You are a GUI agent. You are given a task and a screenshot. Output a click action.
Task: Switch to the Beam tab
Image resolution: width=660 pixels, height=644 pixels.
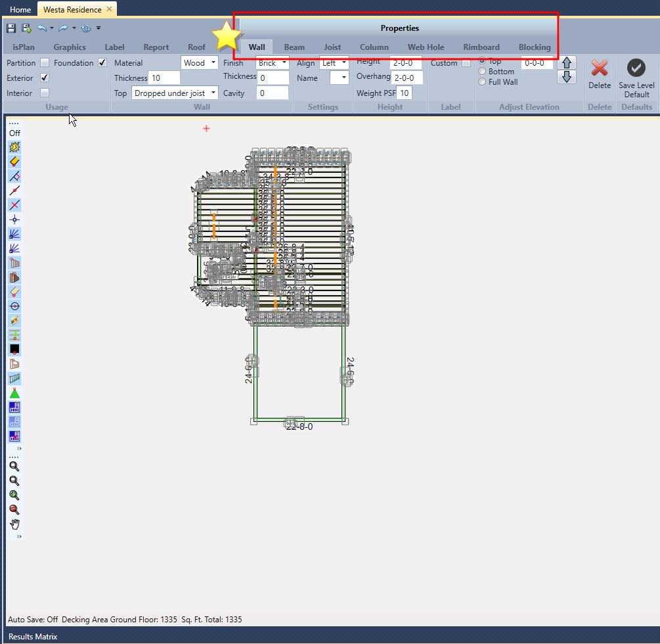[x=294, y=47]
